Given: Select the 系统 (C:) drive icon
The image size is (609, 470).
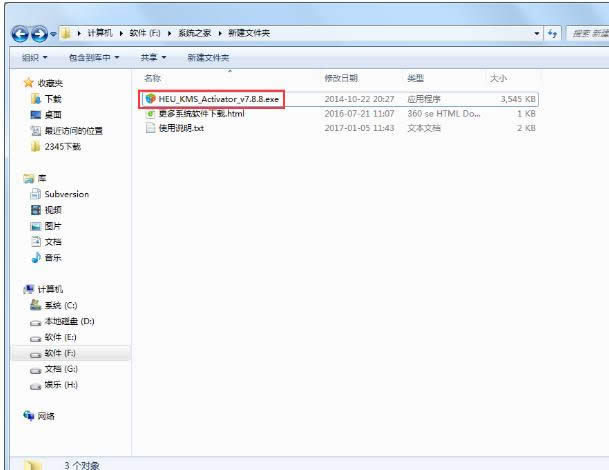Looking at the screenshot, I should pyautogui.click(x=36, y=304).
